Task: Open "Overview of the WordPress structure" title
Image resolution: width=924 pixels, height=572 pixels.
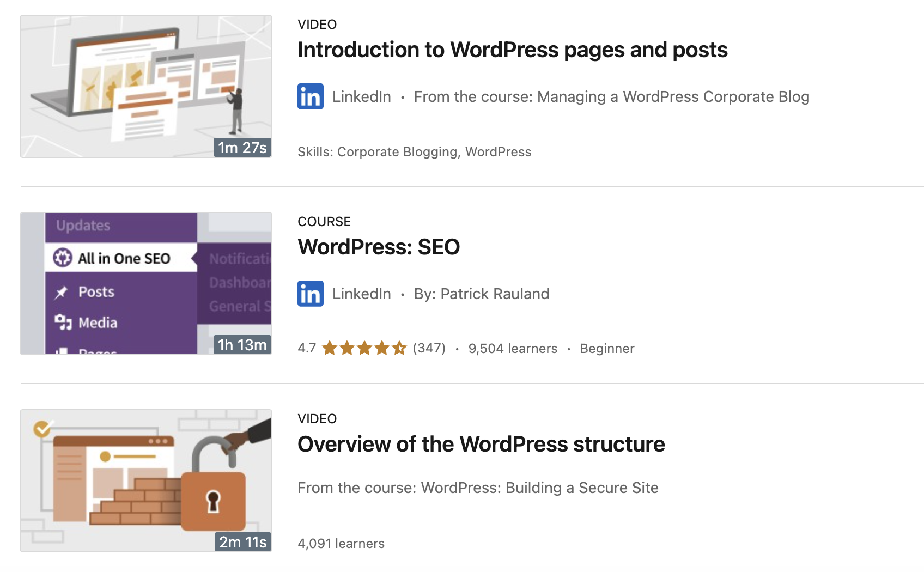Action: pyautogui.click(x=481, y=445)
